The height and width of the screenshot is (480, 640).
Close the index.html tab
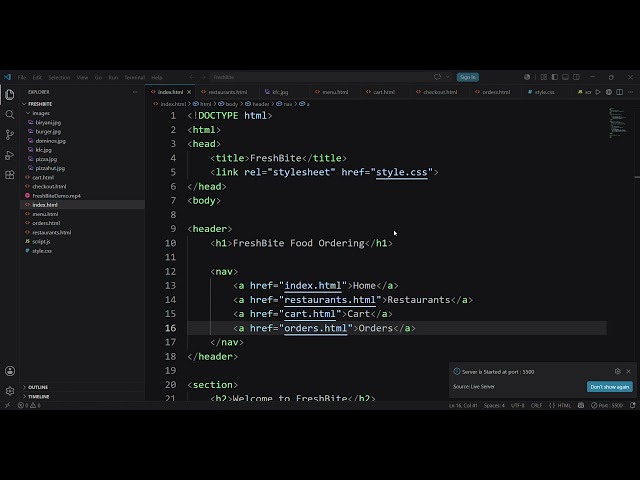click(x=189, y=92)
